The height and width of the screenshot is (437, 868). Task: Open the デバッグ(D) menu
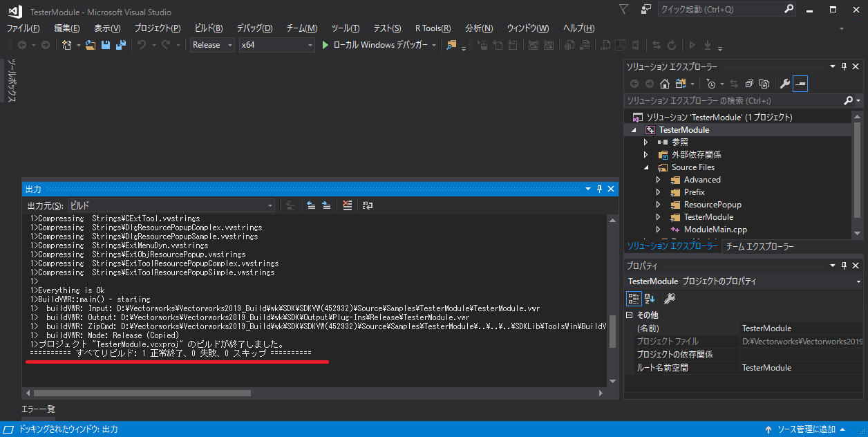pyautogui.click(x=254, y=28)
